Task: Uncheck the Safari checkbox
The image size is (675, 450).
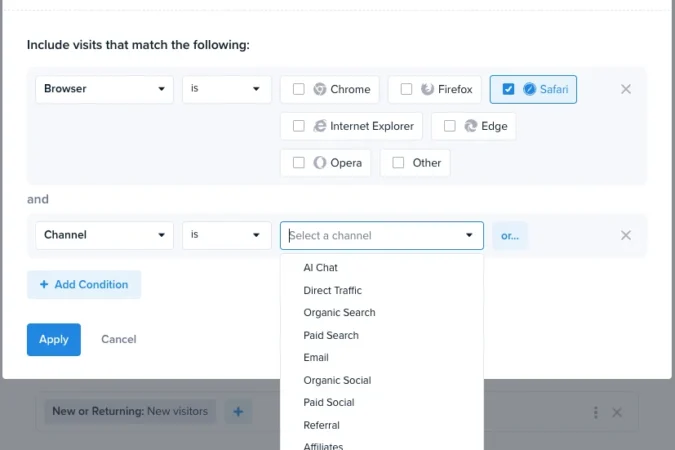Action: [508, 89]
